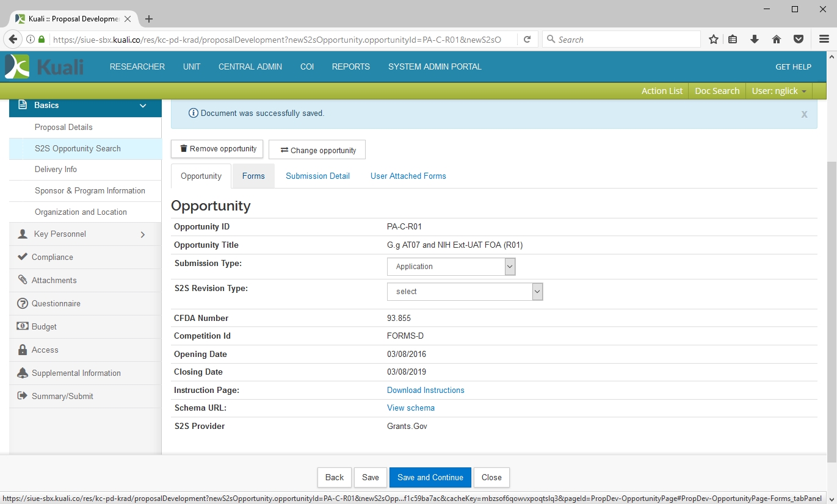Switch to the Forms tab

pyautogui.click(x=253, y=176)
